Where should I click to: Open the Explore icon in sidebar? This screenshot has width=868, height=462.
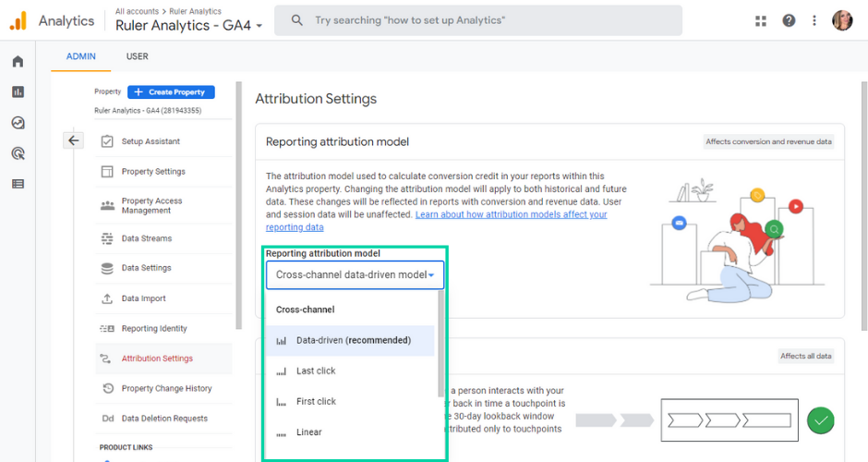point(18,122)
